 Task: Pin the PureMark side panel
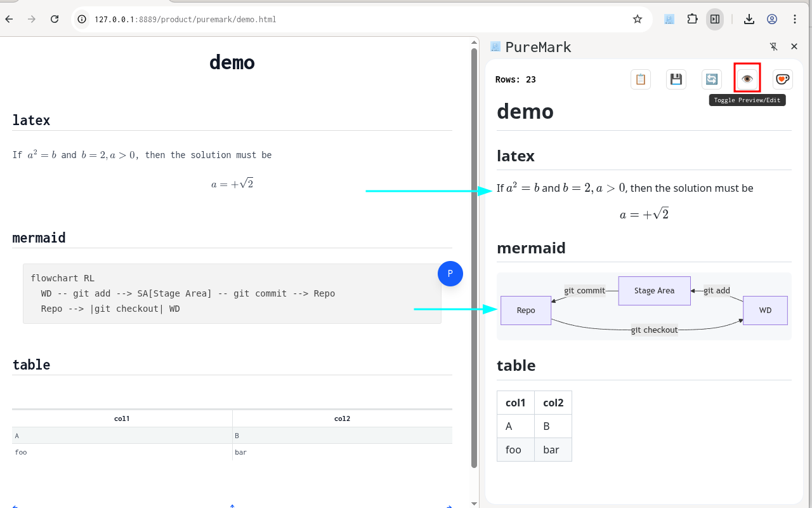coord(773,46)
